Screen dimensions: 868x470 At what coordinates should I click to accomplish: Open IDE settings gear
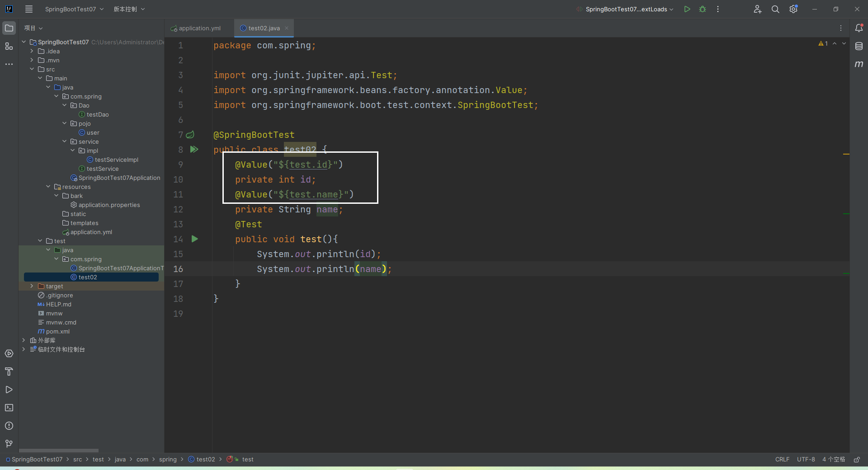click(x=793, y=9)
